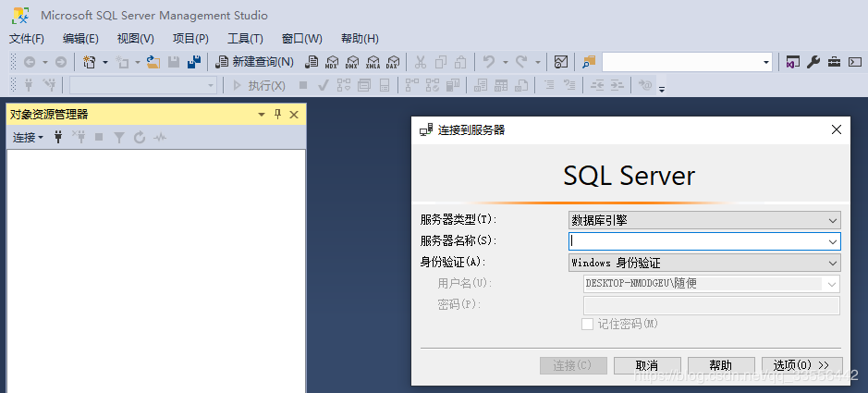Open the 窗口(W) menu
The width and height of the screenshot is (868, 393).
(301, 39)
